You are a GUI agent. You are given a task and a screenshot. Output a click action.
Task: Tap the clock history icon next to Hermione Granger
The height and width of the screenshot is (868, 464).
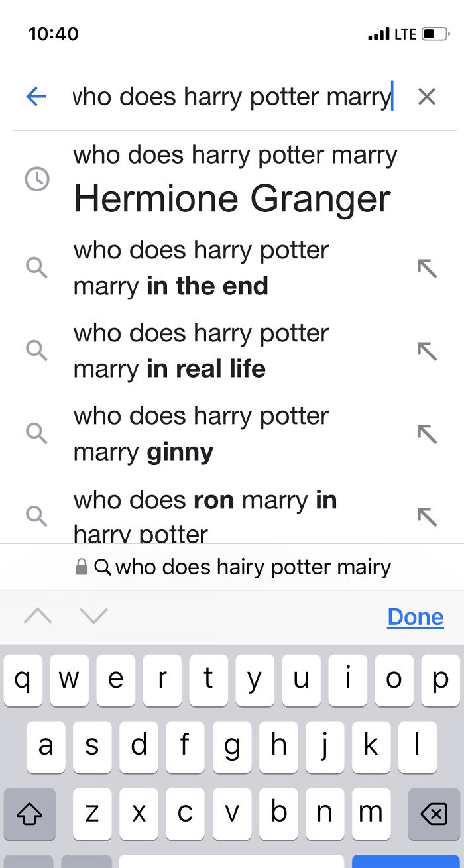pos(37,179)
